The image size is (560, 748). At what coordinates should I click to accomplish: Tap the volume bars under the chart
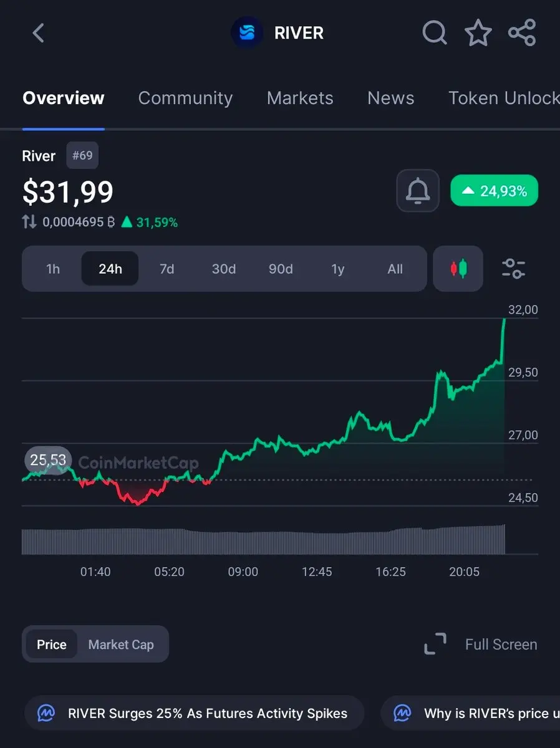[263, 540]
